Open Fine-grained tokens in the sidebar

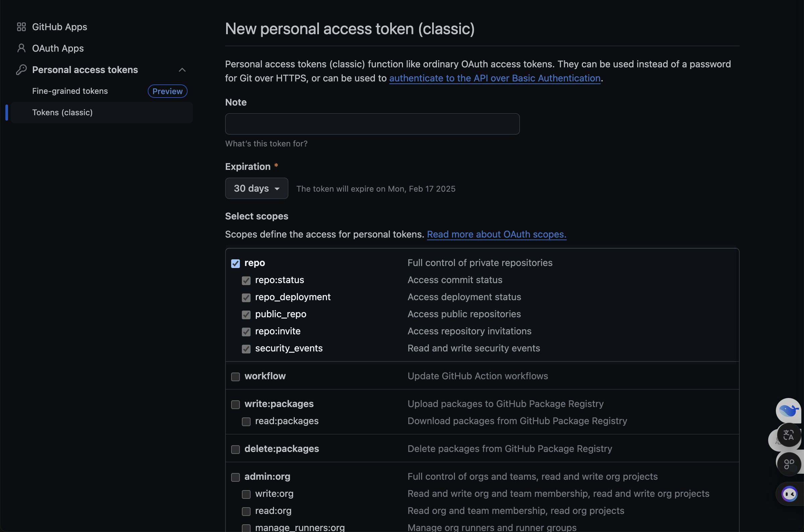point(70,91)
